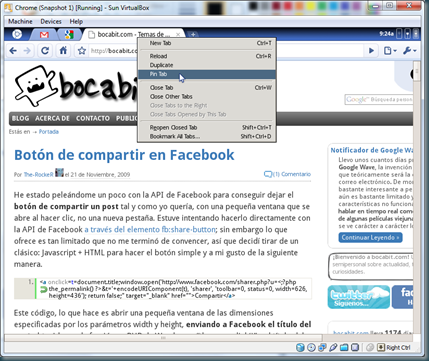Image resolution: width=429 pixels, height=361 pixels.
Task: Open the home page icon
Action: (x=63, y=51)
